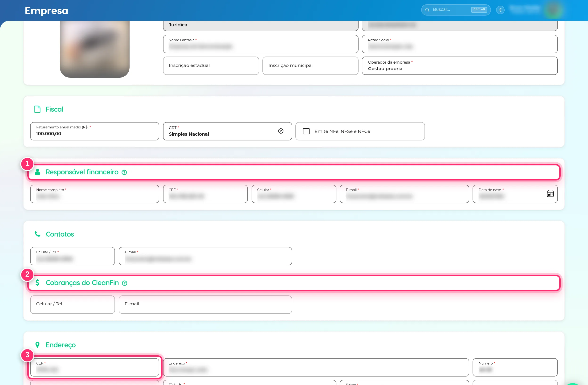Edit the Faturamento anual médio field
This screenshot has width=588, height=385.
click(x=95, y=131)
